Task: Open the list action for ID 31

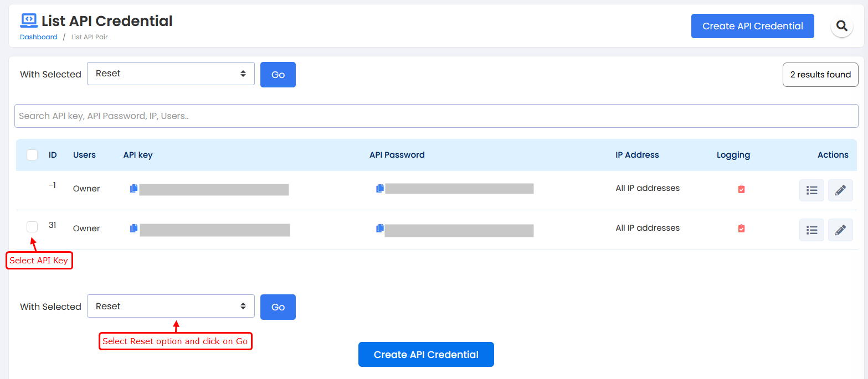Action: (x=811, y=230)
